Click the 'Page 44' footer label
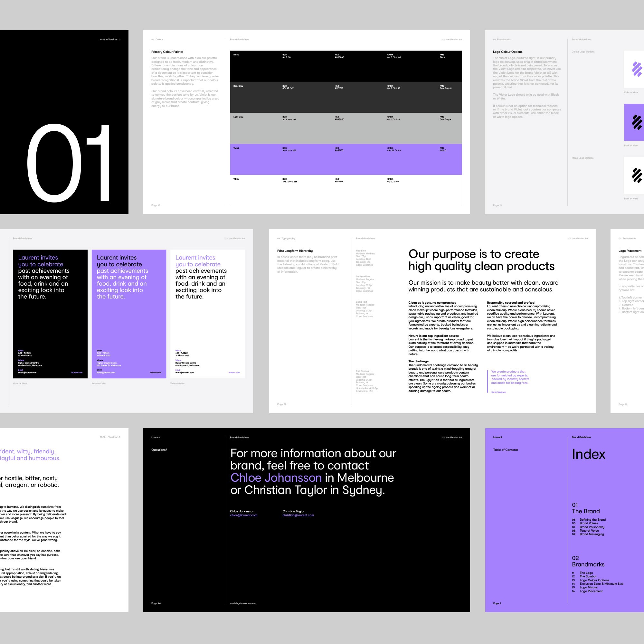Screen dimensions: 644x644 [x=156, y=603]
